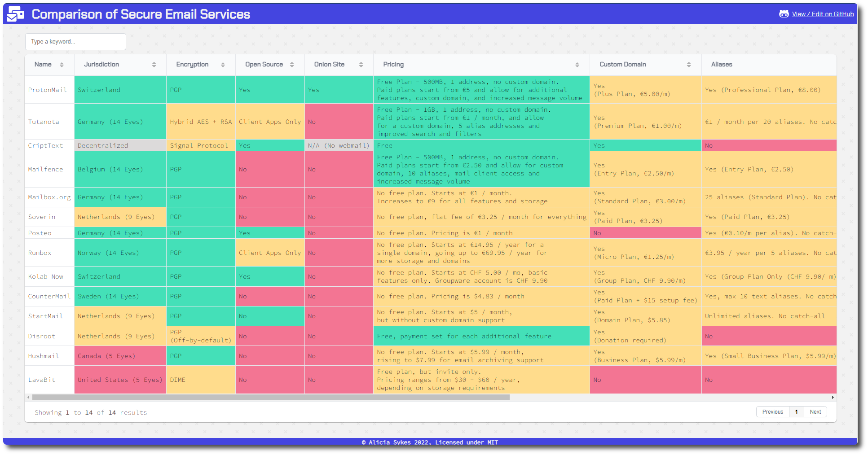Select page 1 in pagination
The height and width of the screenshot is (455, 868).
tap(797, 412)
